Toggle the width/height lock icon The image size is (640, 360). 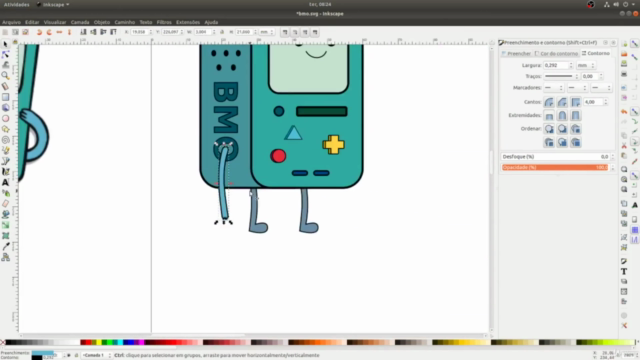(x=222, y=32)
